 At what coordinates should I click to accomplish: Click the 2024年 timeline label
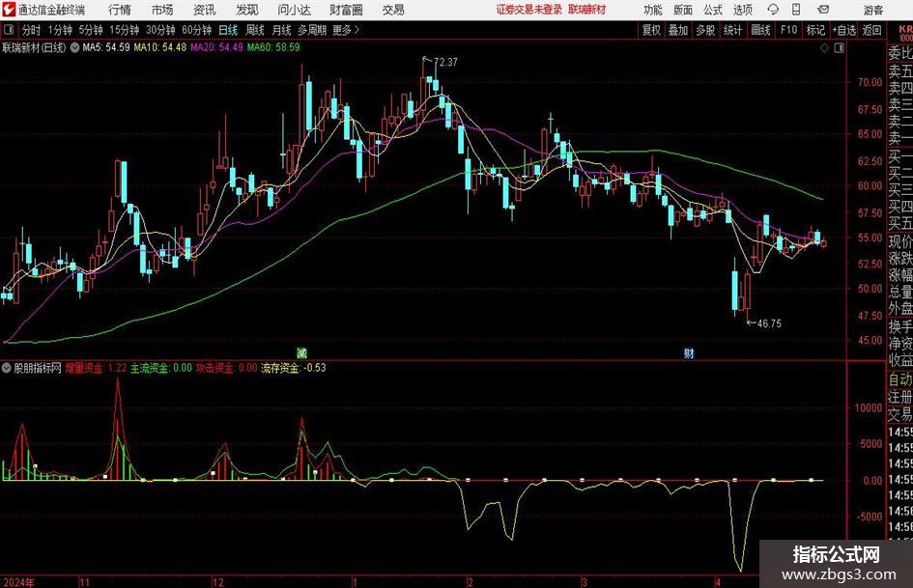(x=18, y=582)
